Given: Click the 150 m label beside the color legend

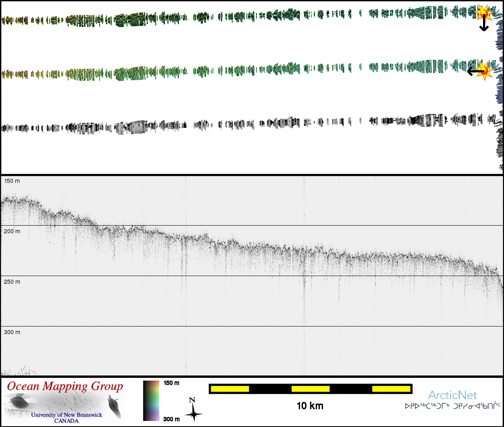Looking at the screenshot, I should tap(171, 383).
